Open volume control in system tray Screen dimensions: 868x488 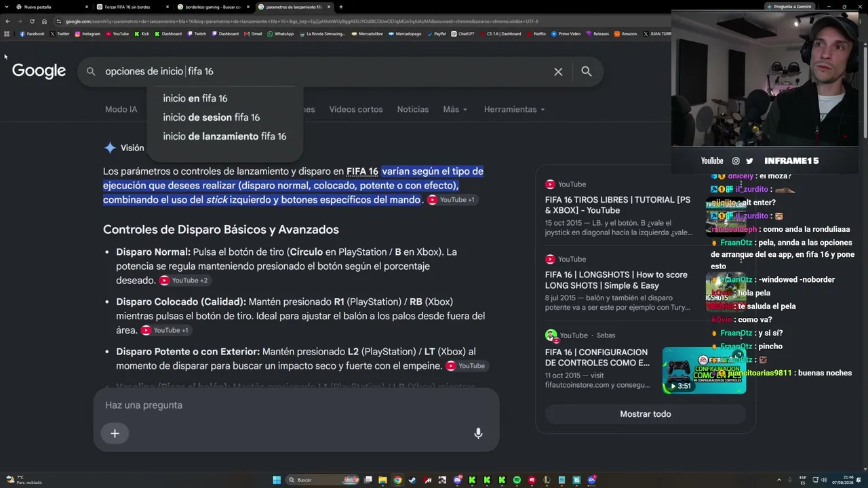pos(825,480)
